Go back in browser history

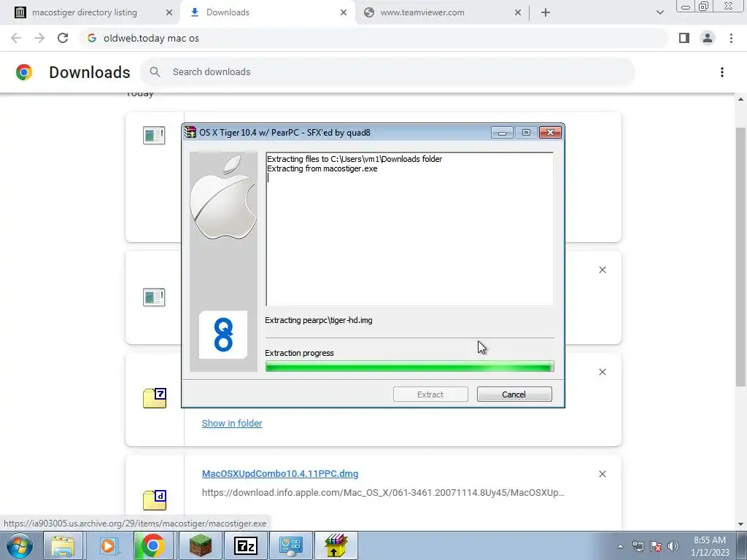(16, 38)
